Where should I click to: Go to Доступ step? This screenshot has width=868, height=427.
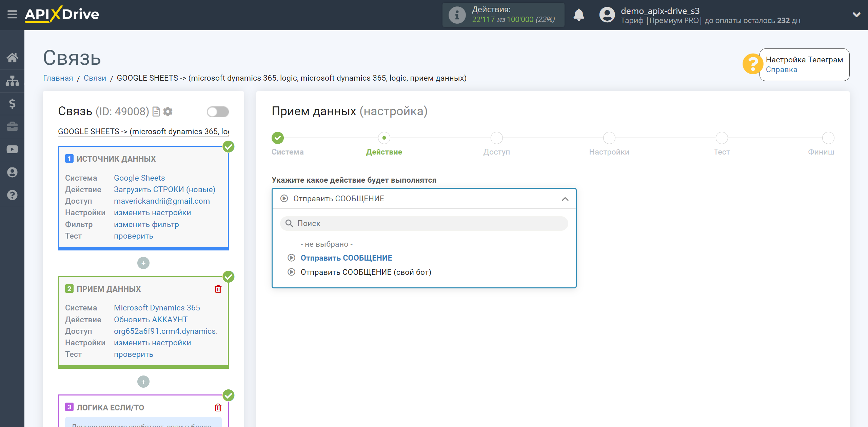(496, 138)
